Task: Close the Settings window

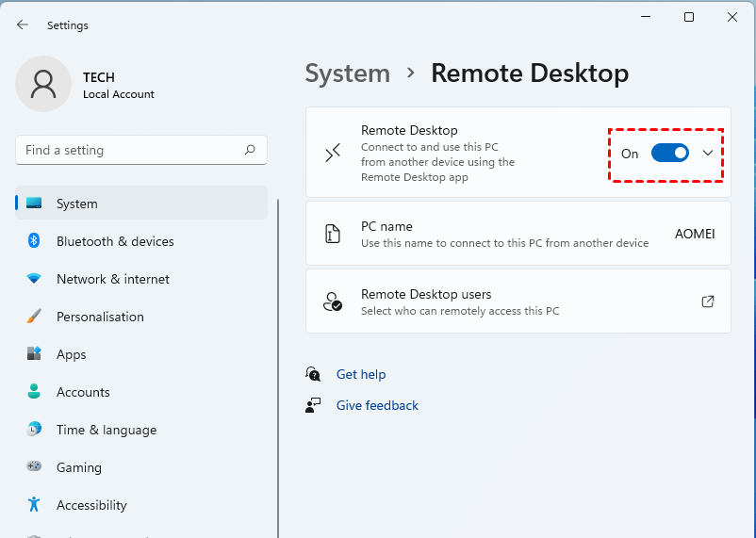Action: click(731, 17)
